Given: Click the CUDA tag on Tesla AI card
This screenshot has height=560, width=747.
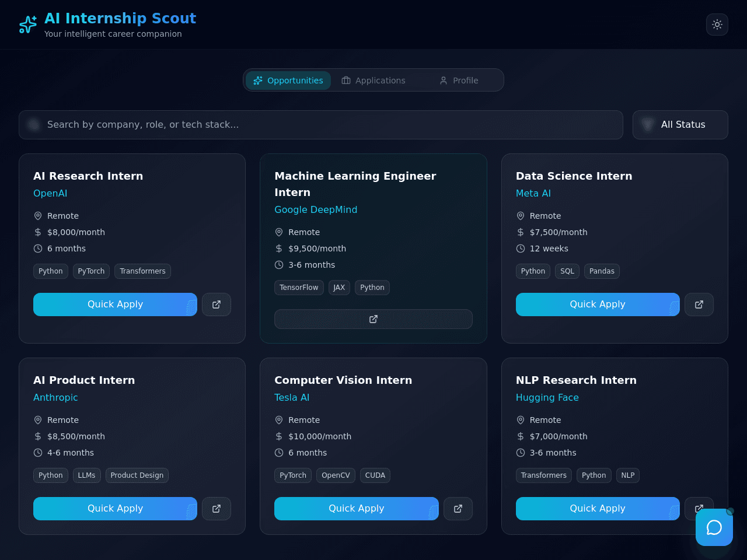Looking at the screenshot, I should 375,475.
